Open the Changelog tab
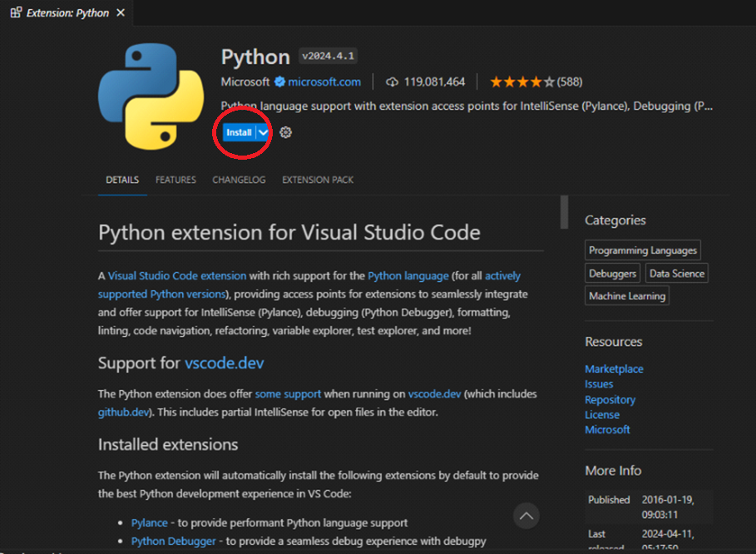 [239, 180]
